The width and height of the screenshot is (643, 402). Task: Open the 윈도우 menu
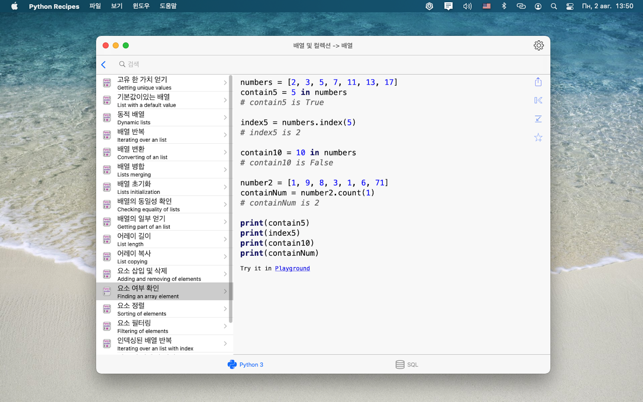click(x=141, y=6)
